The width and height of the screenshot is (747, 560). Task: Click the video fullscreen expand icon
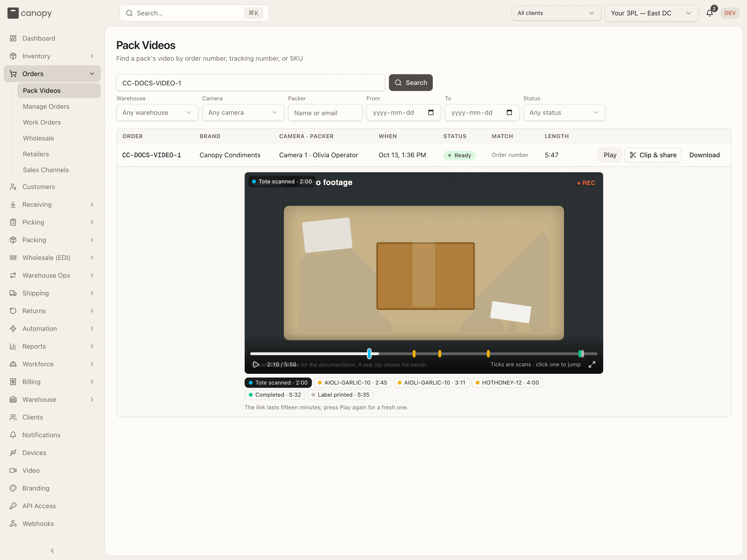click(592, 364)
